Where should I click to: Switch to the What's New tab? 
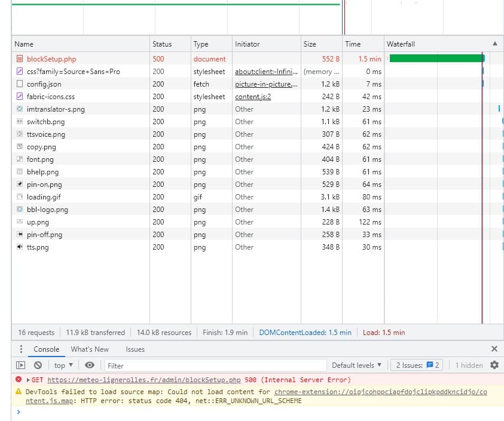click(x=90, y=349)
